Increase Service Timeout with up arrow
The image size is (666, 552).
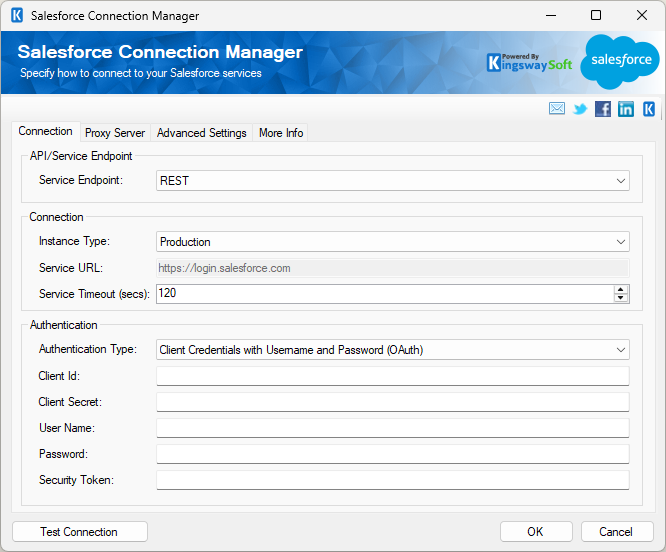[x=621, y=290]
